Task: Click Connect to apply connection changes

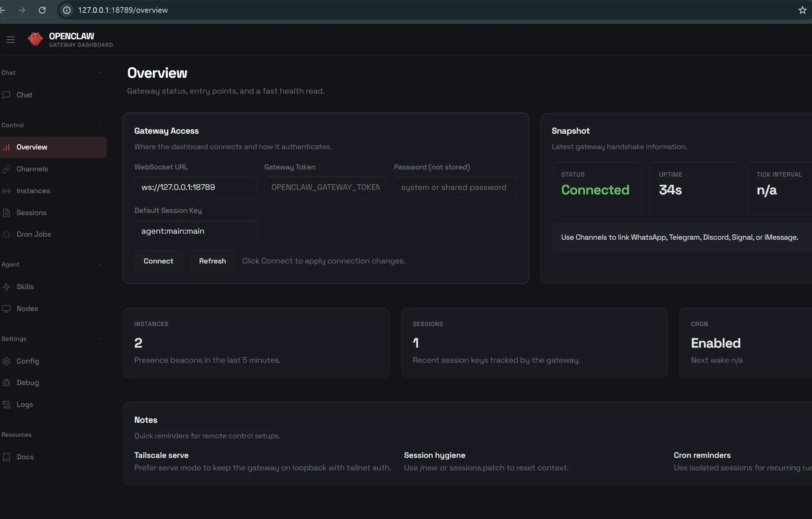Action: (x=158, y=261)
